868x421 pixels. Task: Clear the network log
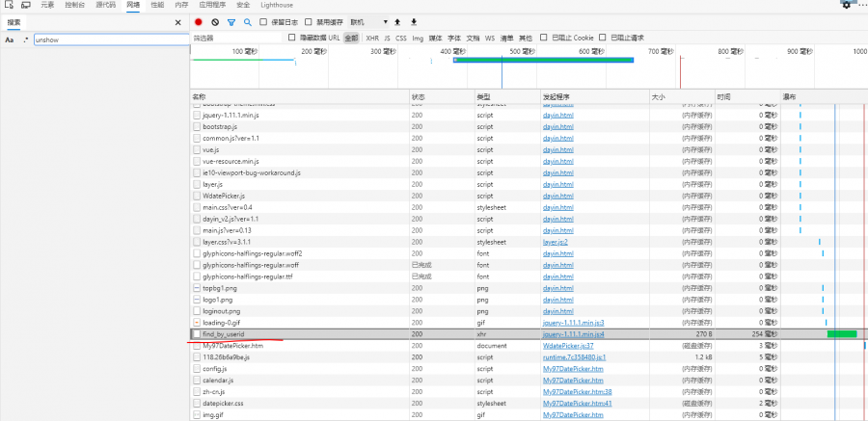[x=215, y=21]
